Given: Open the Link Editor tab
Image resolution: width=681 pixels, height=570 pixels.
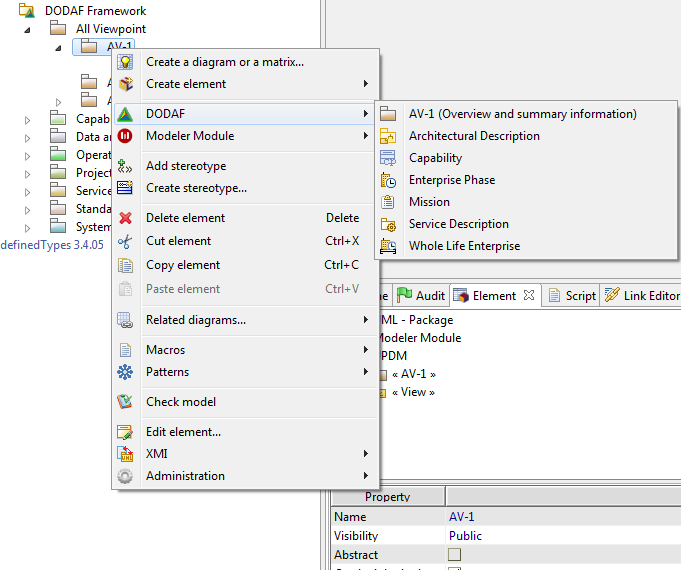Looking at the screenshot, I should point(641,296).
